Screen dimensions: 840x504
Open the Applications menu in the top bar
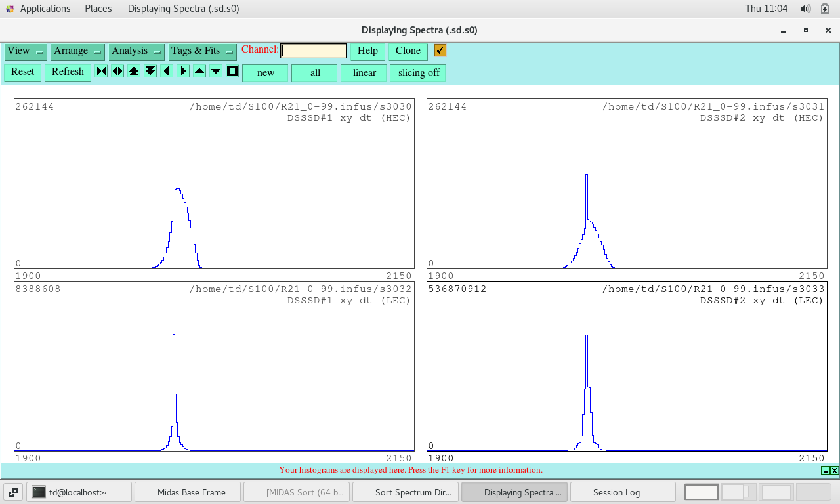click(45, 9)
